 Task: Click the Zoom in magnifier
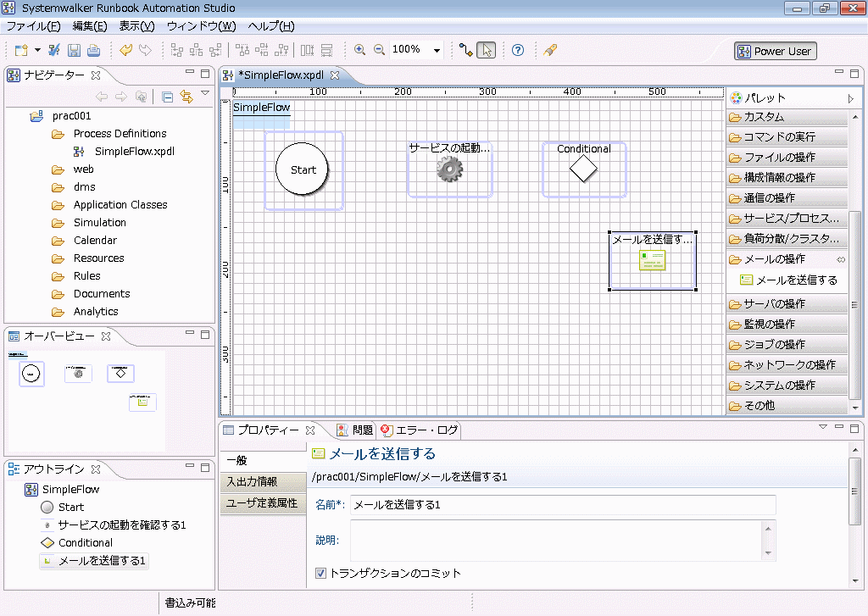coord(359,50)
